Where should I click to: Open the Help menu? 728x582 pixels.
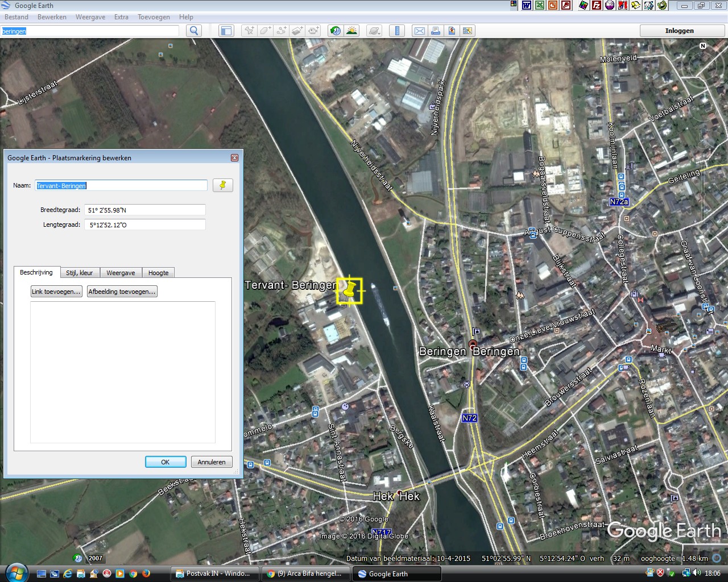click(x=186, y=17)
